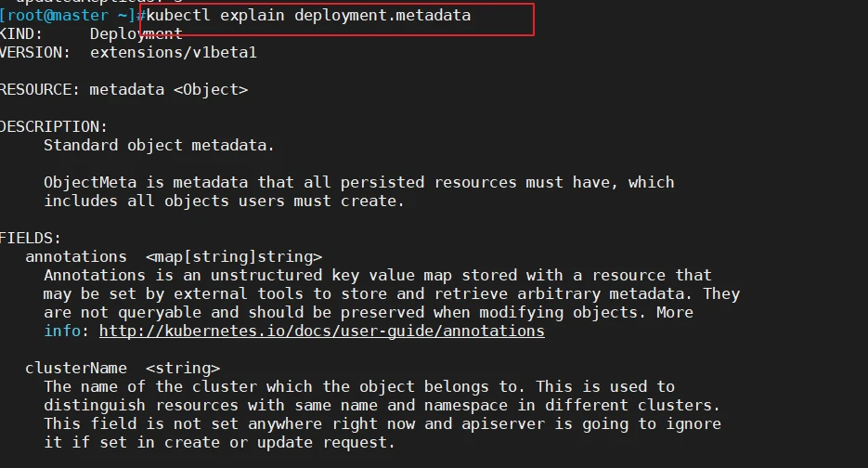Click the 'ObjectMeta is metadata' sentence
The height and width of the screenshot is (468, 868).
tap(358, 183)
